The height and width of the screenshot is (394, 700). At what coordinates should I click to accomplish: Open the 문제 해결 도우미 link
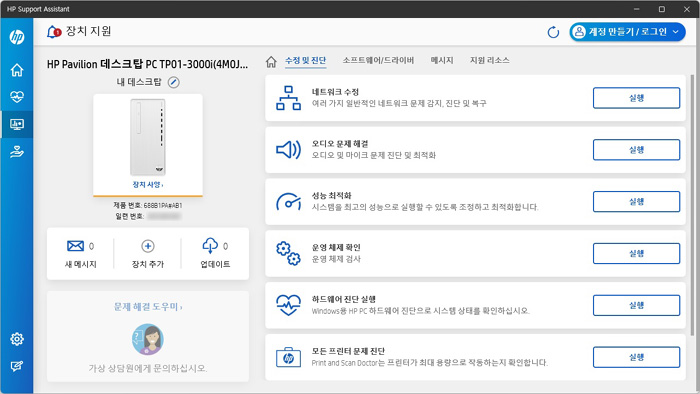pyautogui.click(x=148, y=307)
